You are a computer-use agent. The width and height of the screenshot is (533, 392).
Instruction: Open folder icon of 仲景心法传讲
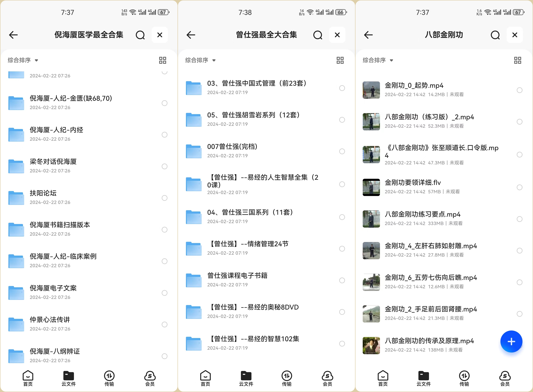[16, 324]
